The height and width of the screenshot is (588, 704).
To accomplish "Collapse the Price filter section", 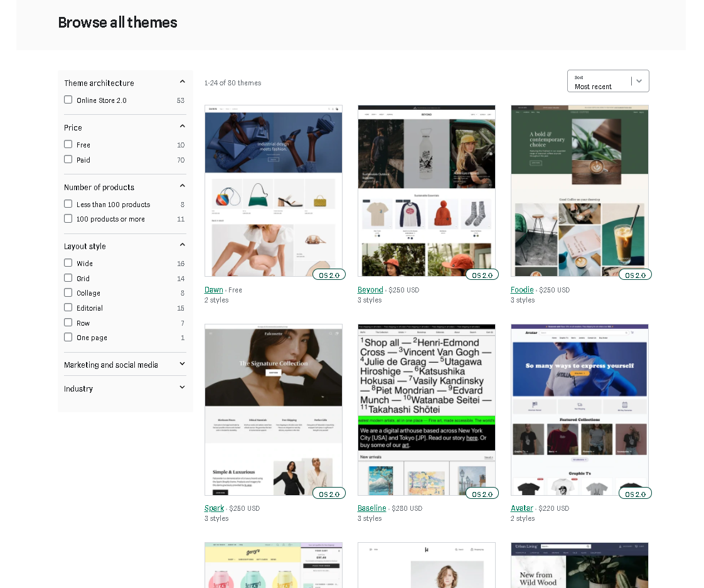I will (181, 126).
